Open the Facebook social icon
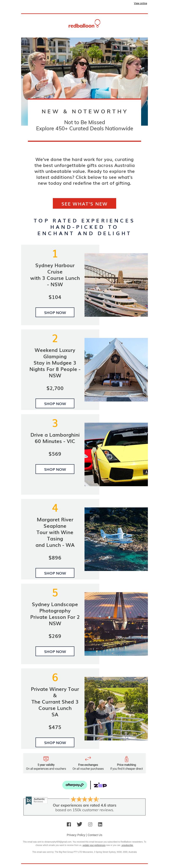This screenshot has height=868, width=169. click(x=69, y=824)
